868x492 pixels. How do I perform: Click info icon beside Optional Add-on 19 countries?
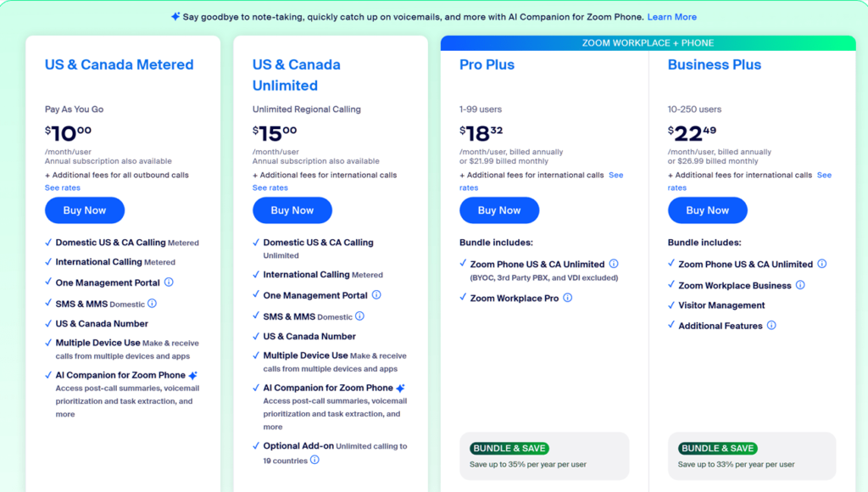click(314, 460)
